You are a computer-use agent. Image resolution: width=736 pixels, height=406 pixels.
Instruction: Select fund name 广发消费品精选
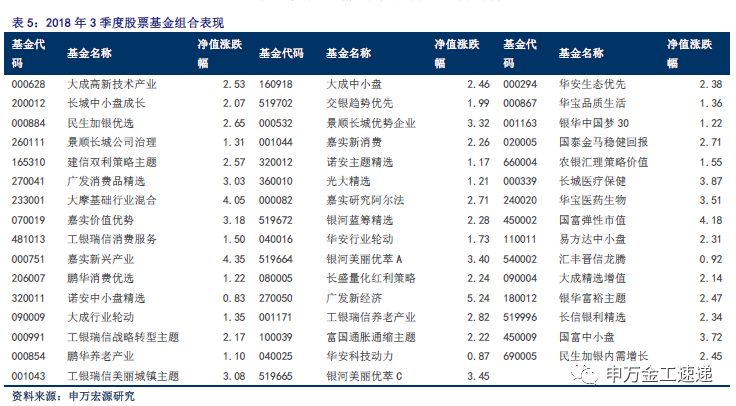pyautogui.click(x=106, y=181)
